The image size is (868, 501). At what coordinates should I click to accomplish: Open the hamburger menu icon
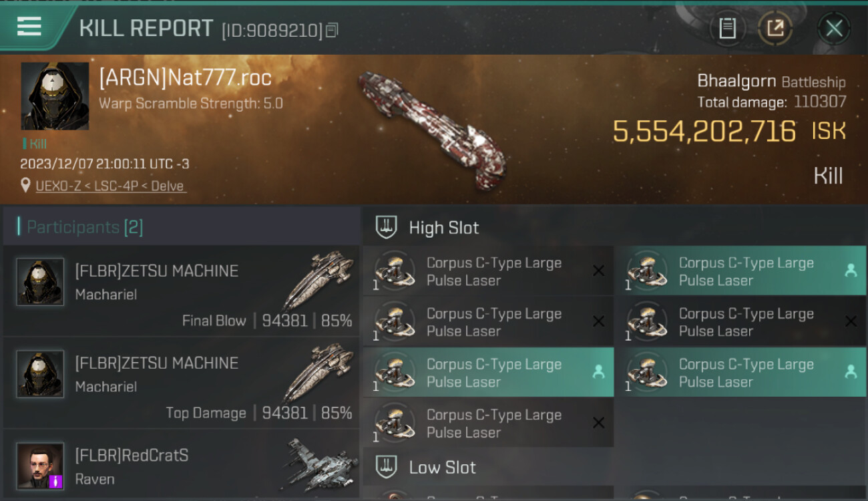point(29,27)
